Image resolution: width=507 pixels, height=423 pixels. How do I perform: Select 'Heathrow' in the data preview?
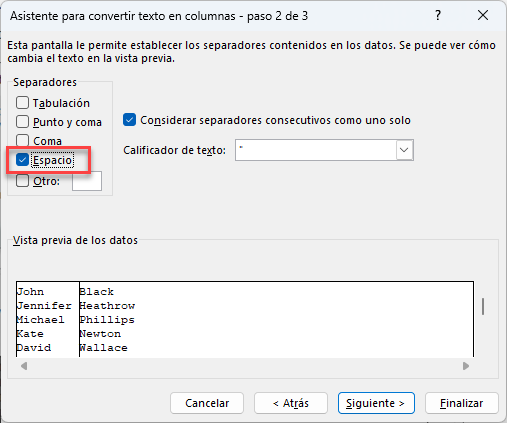coord(107,306)
